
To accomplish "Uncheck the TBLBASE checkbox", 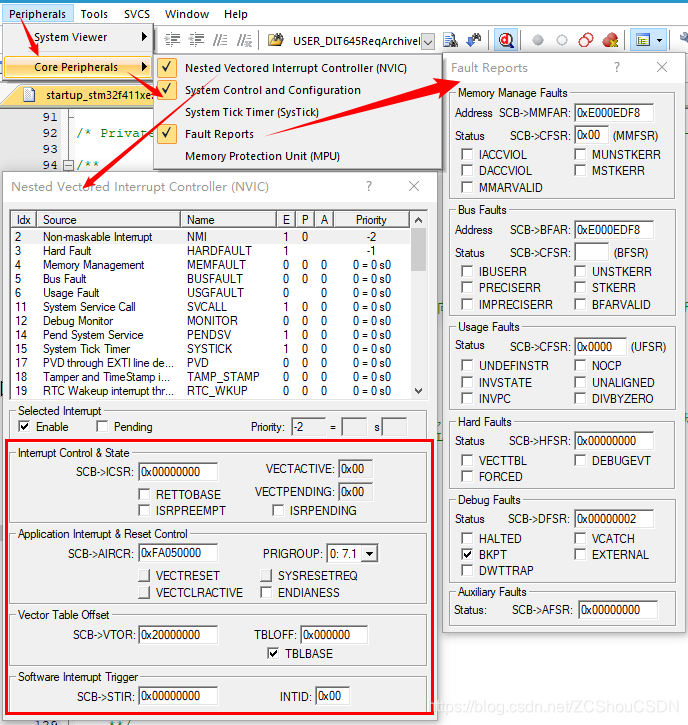I will [273, 653].
